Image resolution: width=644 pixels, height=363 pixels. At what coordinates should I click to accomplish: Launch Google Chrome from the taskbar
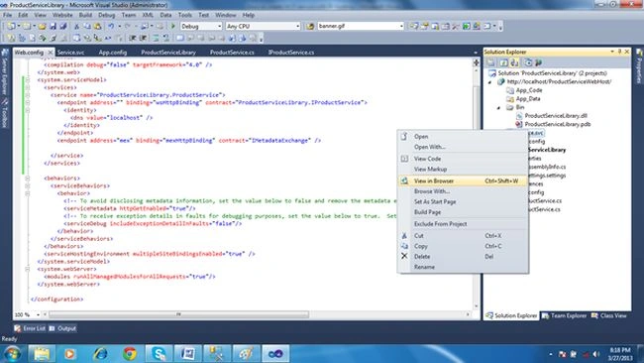(130, 353)
